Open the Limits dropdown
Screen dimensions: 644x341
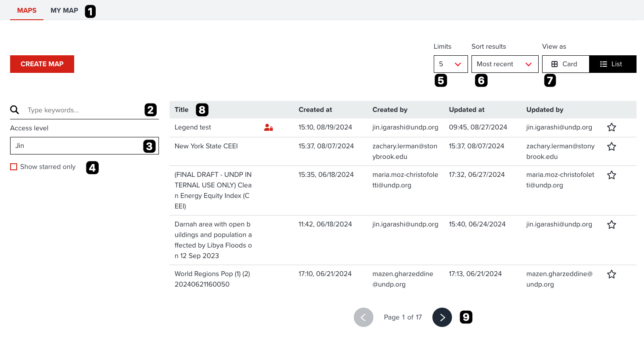point(450,64)
